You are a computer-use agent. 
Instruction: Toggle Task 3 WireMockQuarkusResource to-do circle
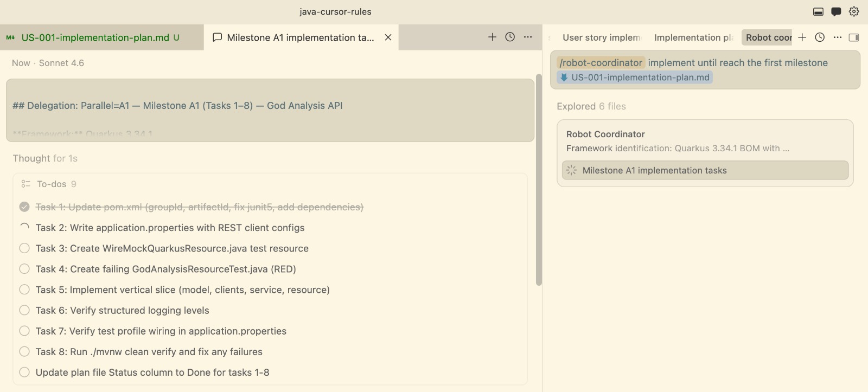24,248
